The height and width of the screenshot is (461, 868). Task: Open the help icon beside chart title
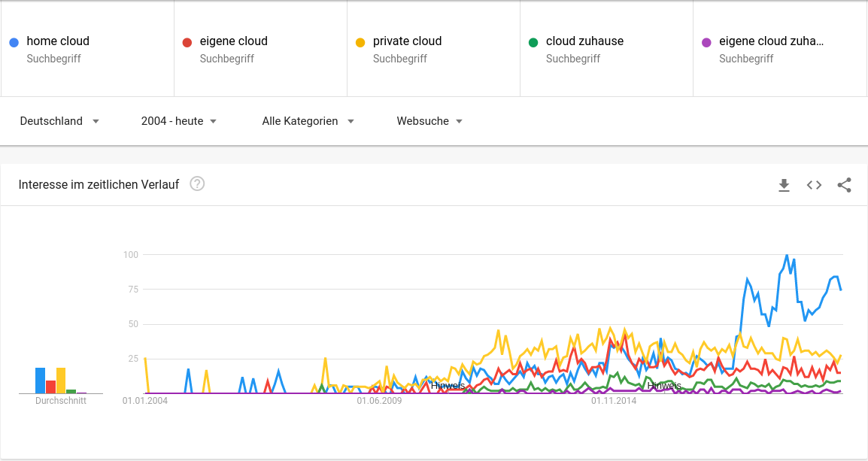(x=197, y=183)
